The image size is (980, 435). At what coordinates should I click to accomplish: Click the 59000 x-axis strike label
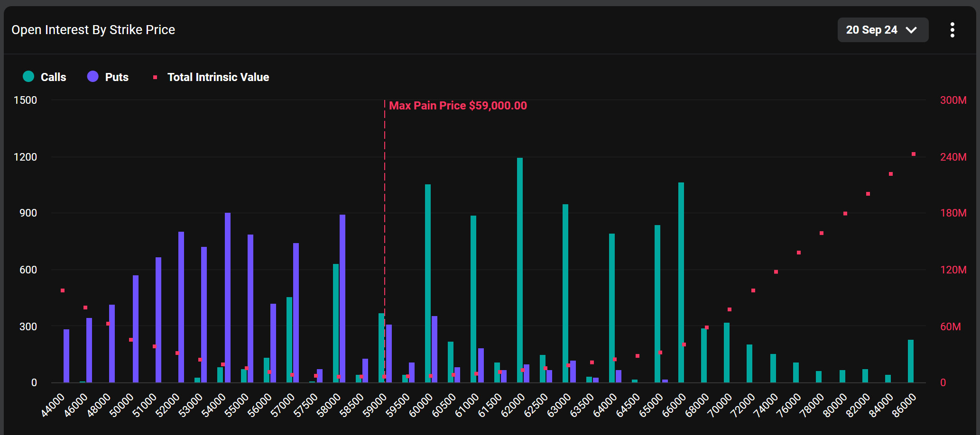click(x=375, y=406)
